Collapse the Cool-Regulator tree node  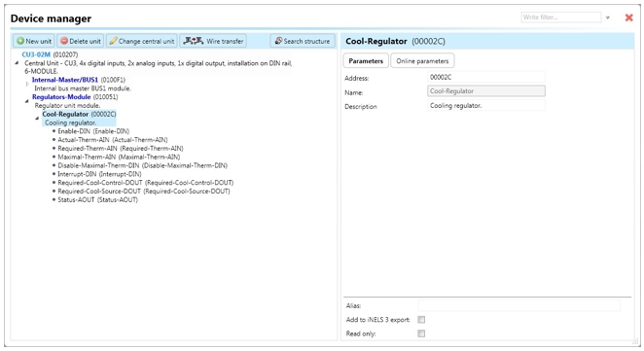click(37, 119)
